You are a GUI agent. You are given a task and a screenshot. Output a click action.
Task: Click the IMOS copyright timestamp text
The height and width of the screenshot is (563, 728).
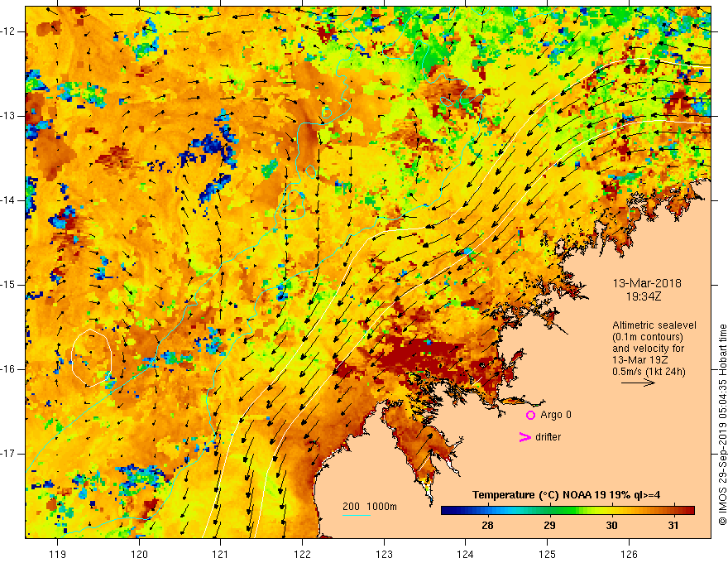point(722,425)
